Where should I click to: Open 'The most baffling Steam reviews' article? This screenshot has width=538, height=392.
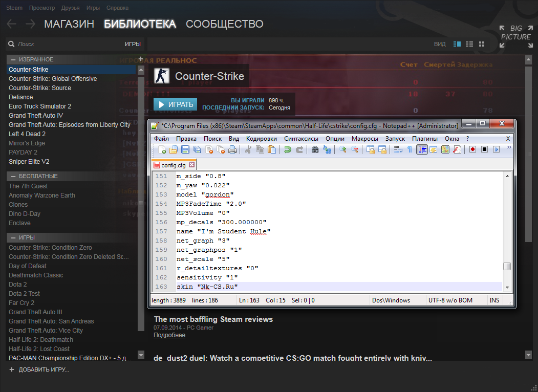pos(213,319)
